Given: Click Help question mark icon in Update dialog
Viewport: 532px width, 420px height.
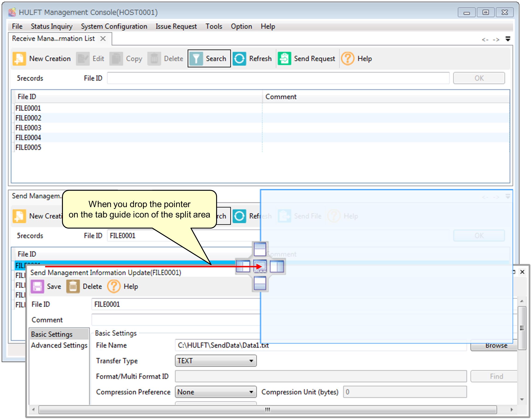Looking at the screenshot, I should point(114,286).
